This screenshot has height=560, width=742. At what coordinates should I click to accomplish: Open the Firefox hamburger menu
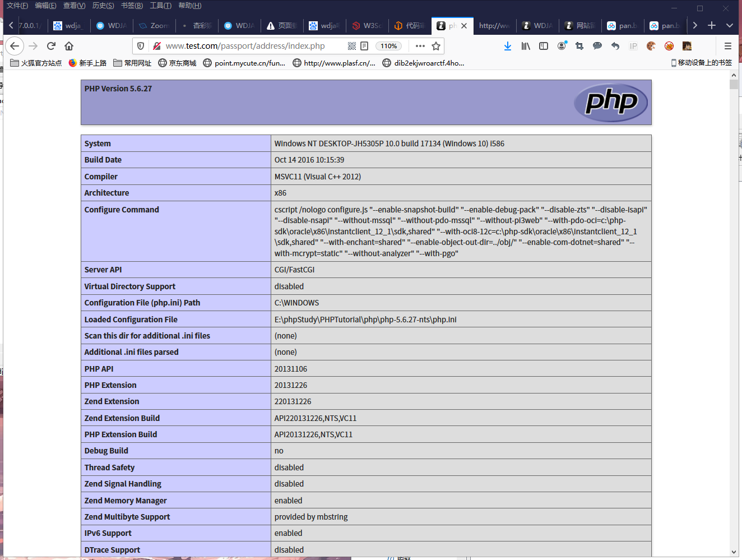(x=727, y=46)
